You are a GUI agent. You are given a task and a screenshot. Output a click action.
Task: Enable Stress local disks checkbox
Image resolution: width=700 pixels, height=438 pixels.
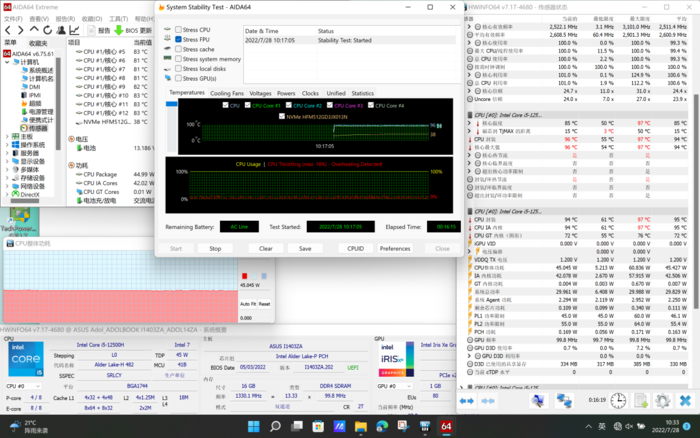pos(179,69)
